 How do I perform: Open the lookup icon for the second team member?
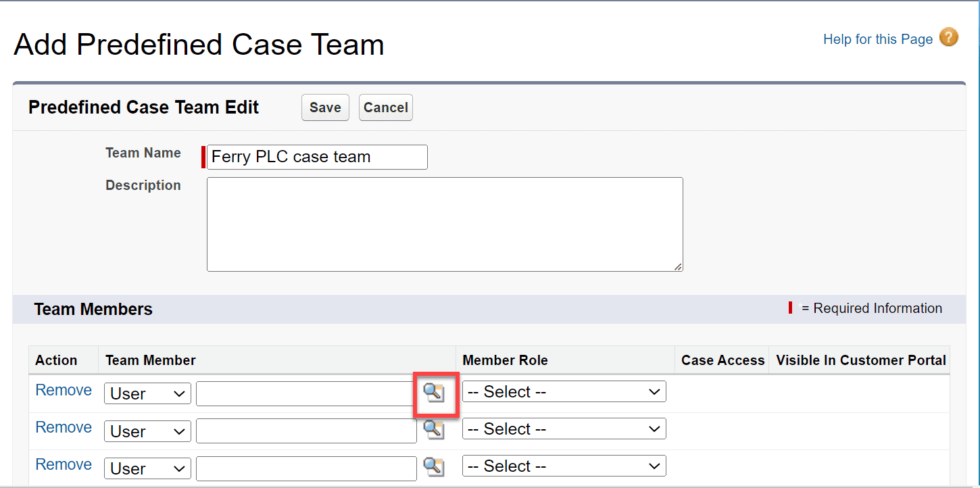point(435,430)
